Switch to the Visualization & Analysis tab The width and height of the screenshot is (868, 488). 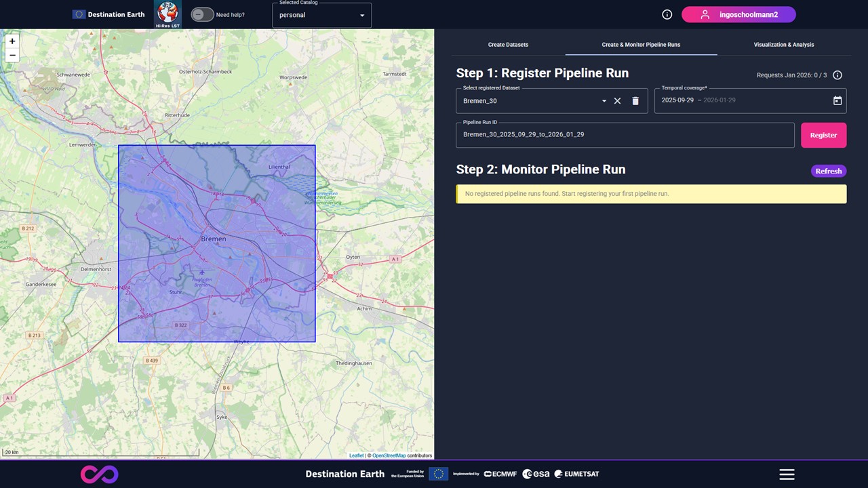click(x=783, y=45)
